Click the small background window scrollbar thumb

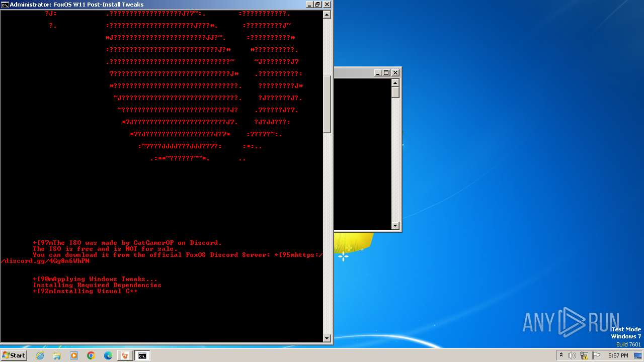point(395,93)
